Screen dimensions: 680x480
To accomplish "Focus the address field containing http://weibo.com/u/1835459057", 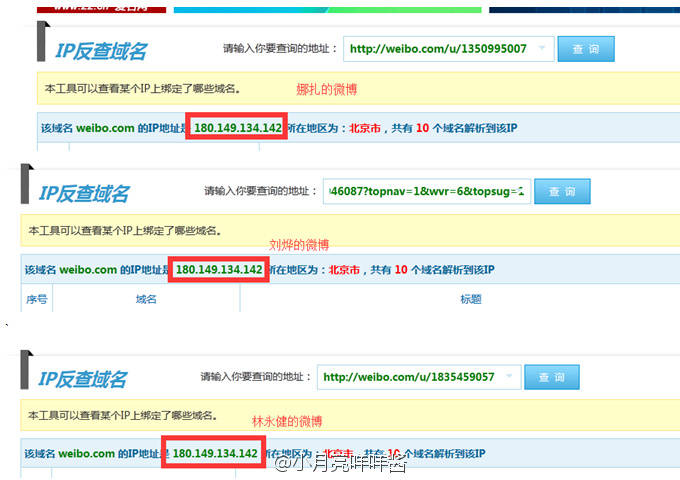I will [419, 377].
